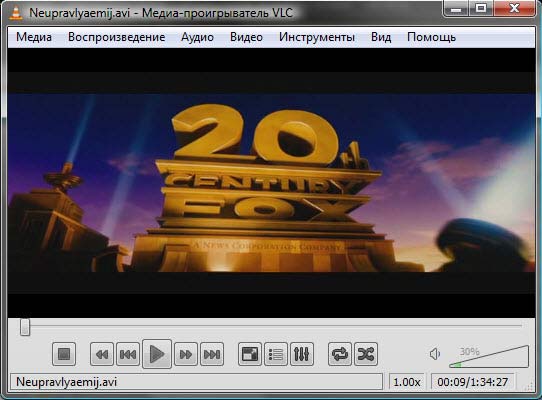Stop playback with the Stop button
The height and width of the screenshot is (400, 542).
click(x=64, y=354)
